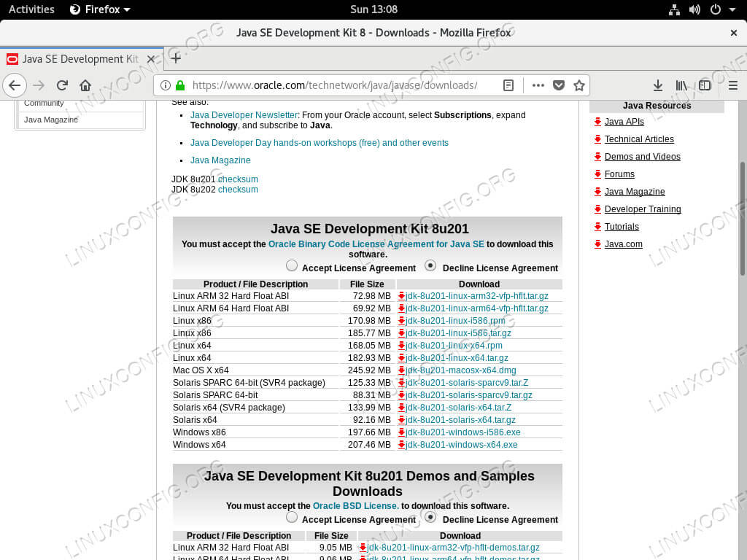747x560 pixels.
Task: Click the forward navigation arrow
Action: (39, 86)
